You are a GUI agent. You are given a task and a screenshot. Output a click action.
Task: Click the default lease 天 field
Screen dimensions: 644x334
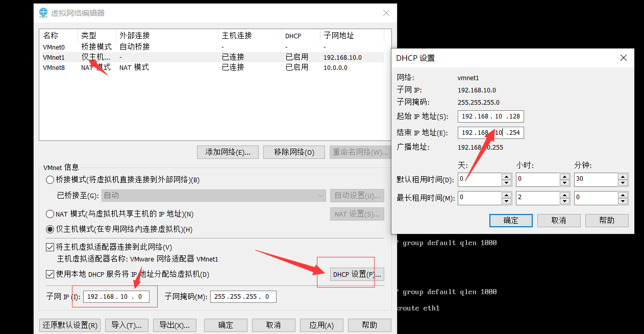[480, 179]
